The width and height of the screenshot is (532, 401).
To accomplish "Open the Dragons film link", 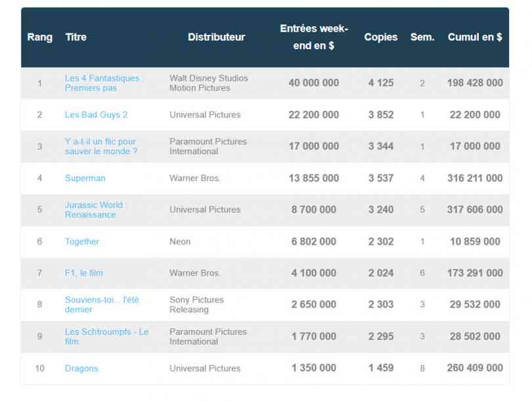I will tap(81, 368).
